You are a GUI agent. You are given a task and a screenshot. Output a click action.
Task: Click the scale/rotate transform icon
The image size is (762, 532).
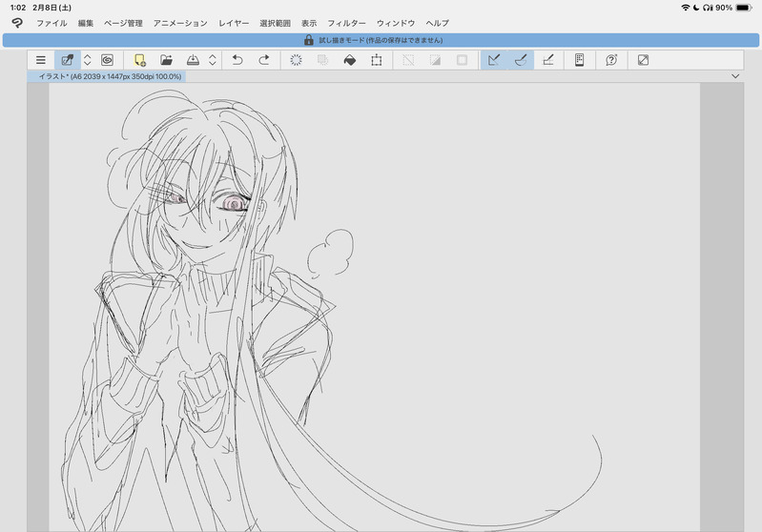pyautogui.click(x=376, y=60)
